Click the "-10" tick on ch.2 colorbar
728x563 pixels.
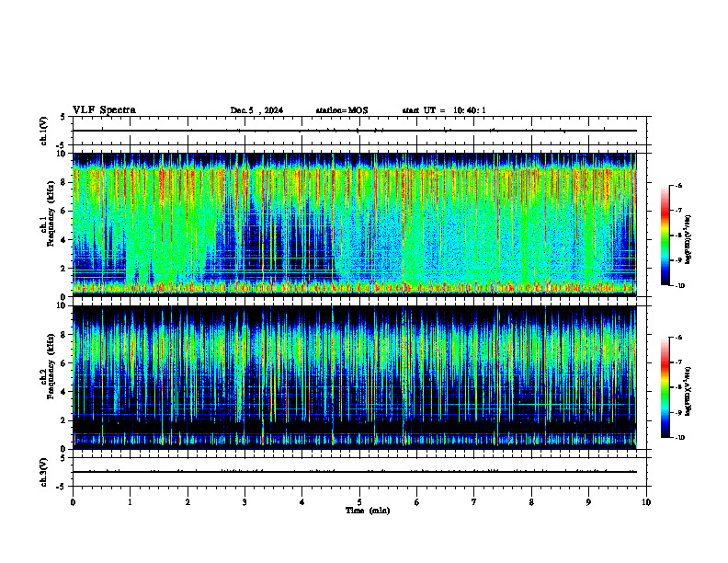[679, 438]
